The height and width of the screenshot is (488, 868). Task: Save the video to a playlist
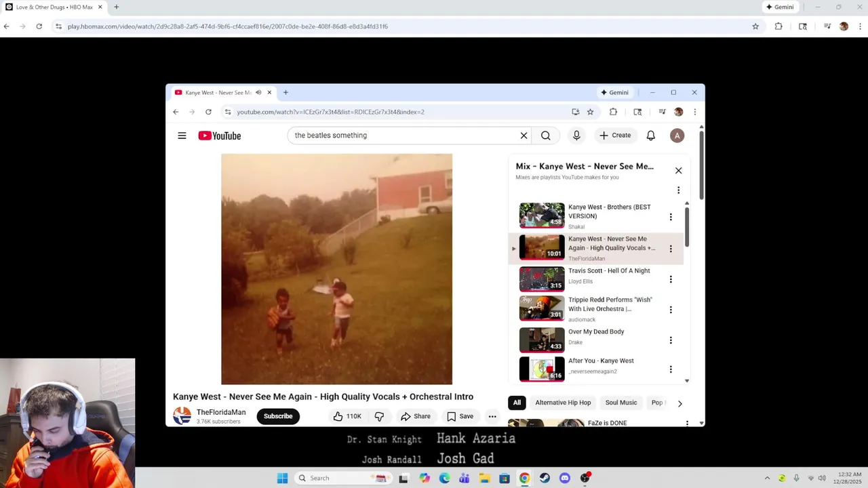click(x=460, y=416)
